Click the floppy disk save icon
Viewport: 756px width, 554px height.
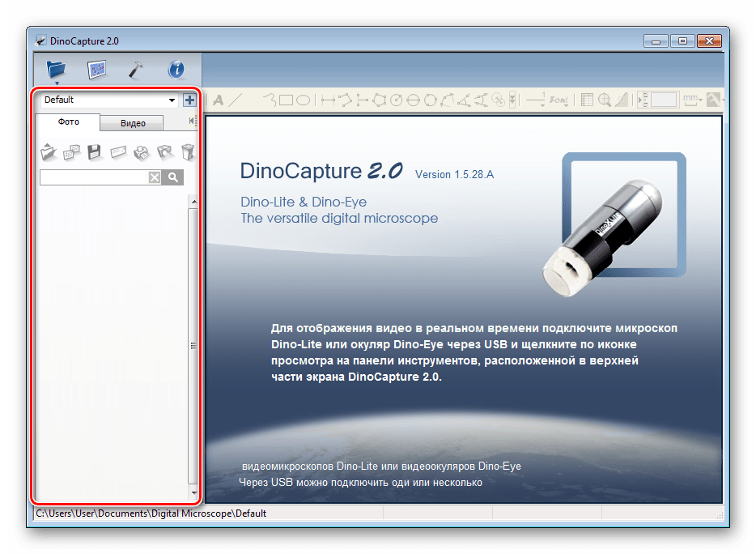point(95,152)
